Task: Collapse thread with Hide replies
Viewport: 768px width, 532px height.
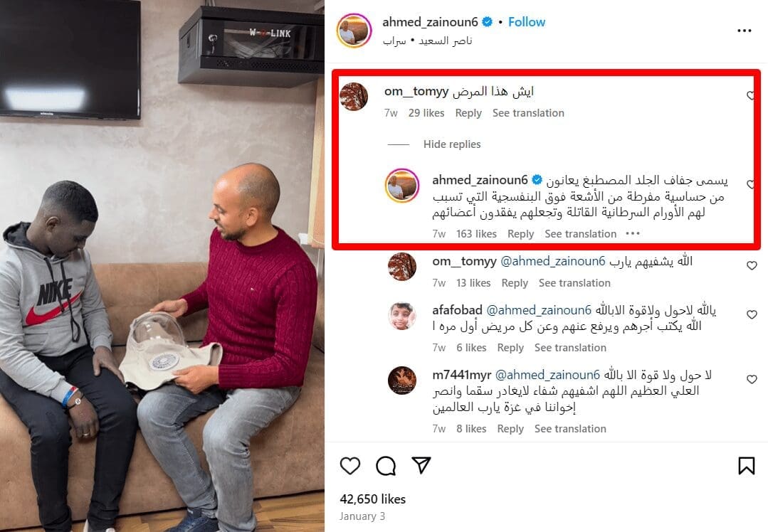Action: tap(452, 144)
